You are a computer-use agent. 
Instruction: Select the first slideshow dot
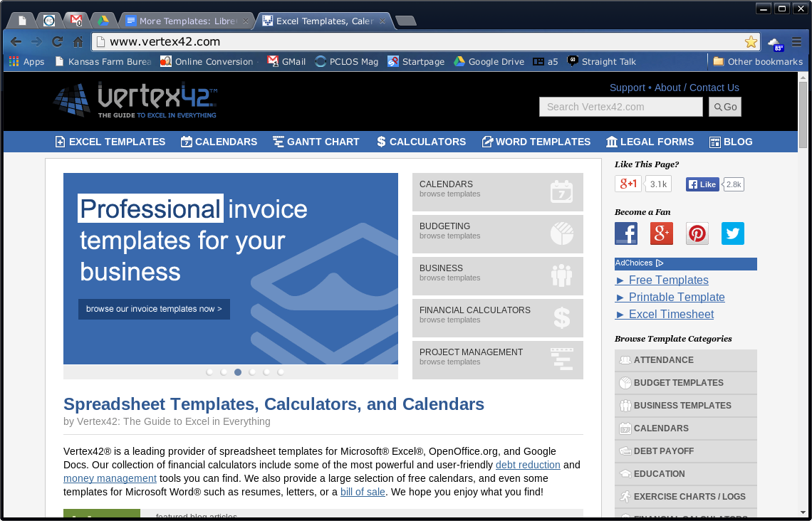click(209, 372)
